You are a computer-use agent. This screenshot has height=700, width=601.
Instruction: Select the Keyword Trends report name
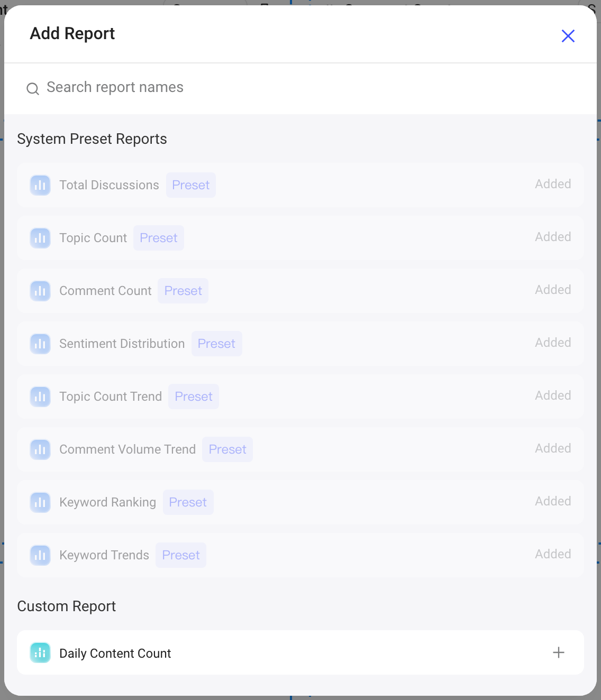104,555
